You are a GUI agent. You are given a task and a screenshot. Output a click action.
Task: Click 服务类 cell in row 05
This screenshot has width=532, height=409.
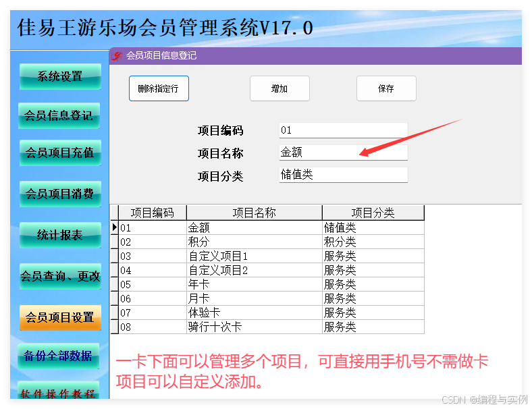(373, 285)
